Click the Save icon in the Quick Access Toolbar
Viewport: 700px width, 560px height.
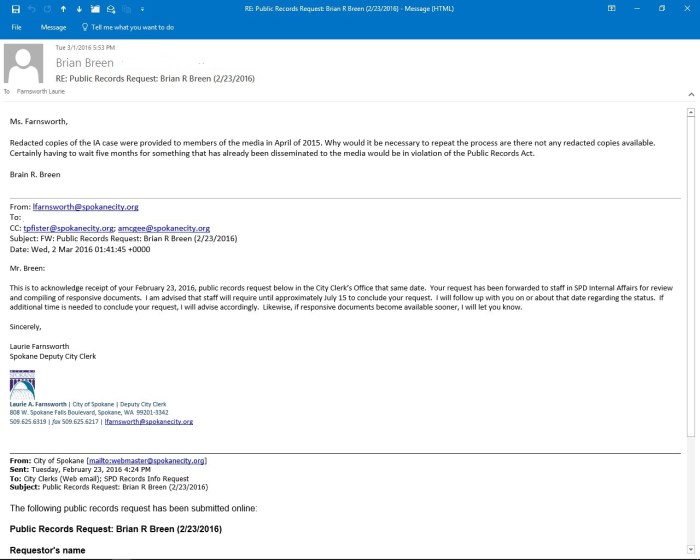pyautogui.click(x=15, y=9)
